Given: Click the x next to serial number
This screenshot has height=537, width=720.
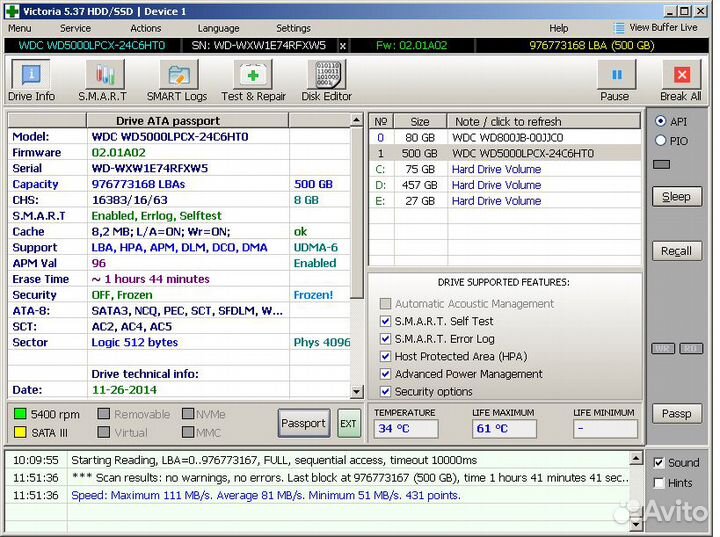Looking at the screenshot, I should (343, 45).
